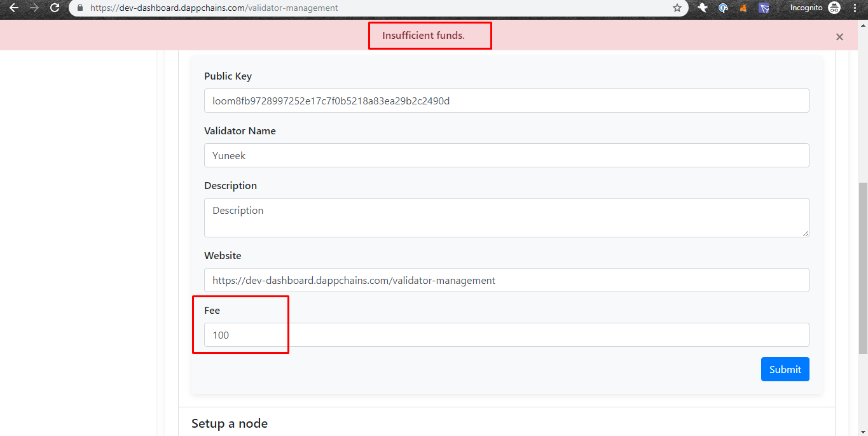View site security via the padlock icon
The width and height of the screenshot is (868, 436).
(x=79, y=8)
